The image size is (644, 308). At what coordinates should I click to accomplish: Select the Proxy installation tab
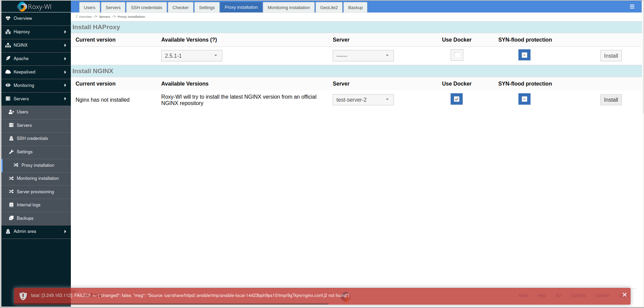click(x=241, y=7)
